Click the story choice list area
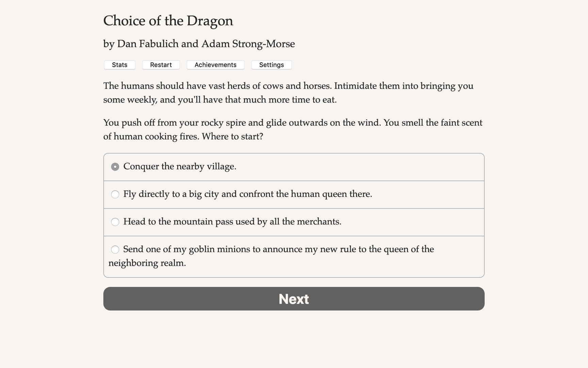The height and width of the screenshot is (368, 588). (x=293, y=215)
